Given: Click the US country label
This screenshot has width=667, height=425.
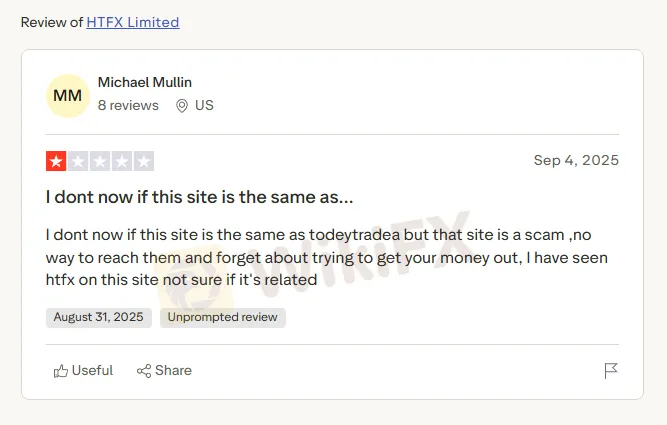Looking at the screenshot, I should coord(204,105).
